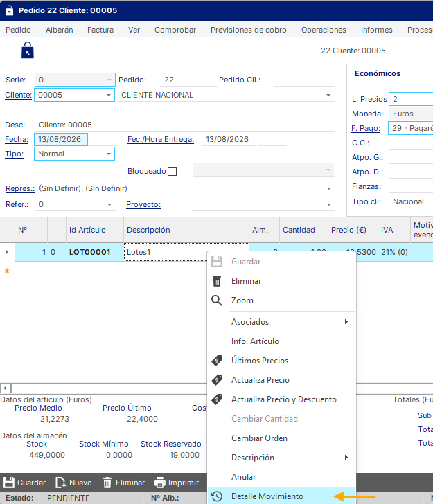Click the trash icon in the context menu
This screenshot has height=504, width=433.
click(217, 281)
